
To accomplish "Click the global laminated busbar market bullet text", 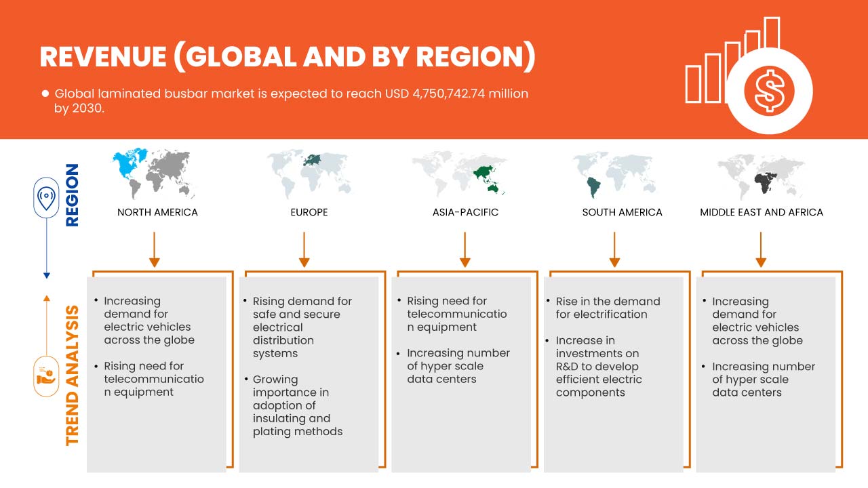I will tap(290, 101).
